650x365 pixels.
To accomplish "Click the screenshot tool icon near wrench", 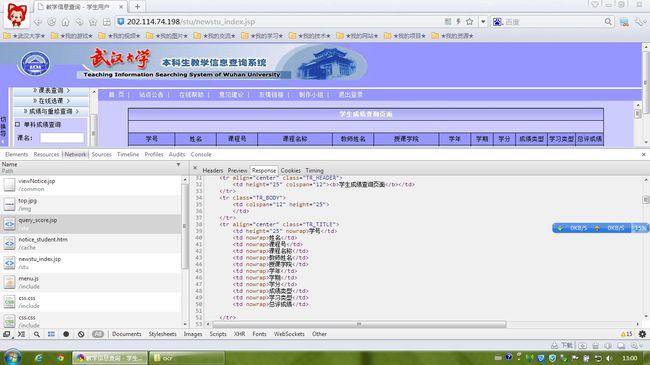I will pos(624,22).
